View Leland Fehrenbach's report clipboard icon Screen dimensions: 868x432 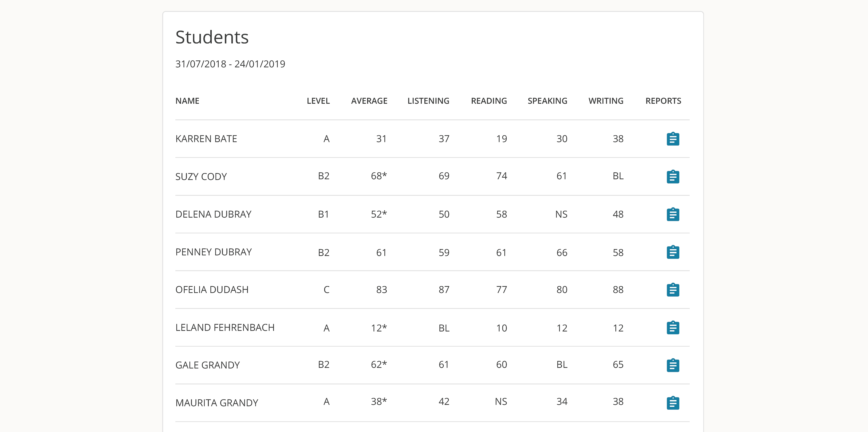pyautogui.click(x=673, y=328)
